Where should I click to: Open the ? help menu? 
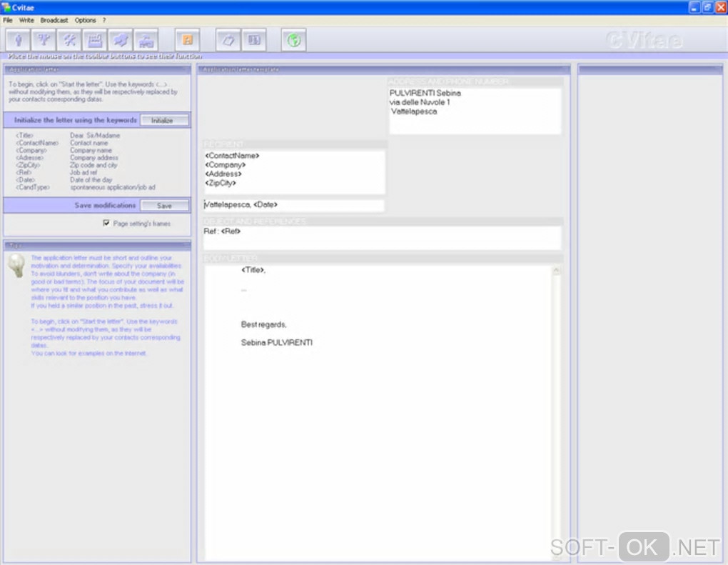[104, 20]
